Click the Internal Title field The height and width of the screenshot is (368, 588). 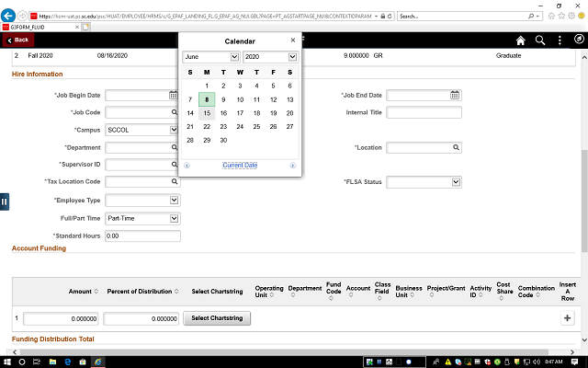424,112
